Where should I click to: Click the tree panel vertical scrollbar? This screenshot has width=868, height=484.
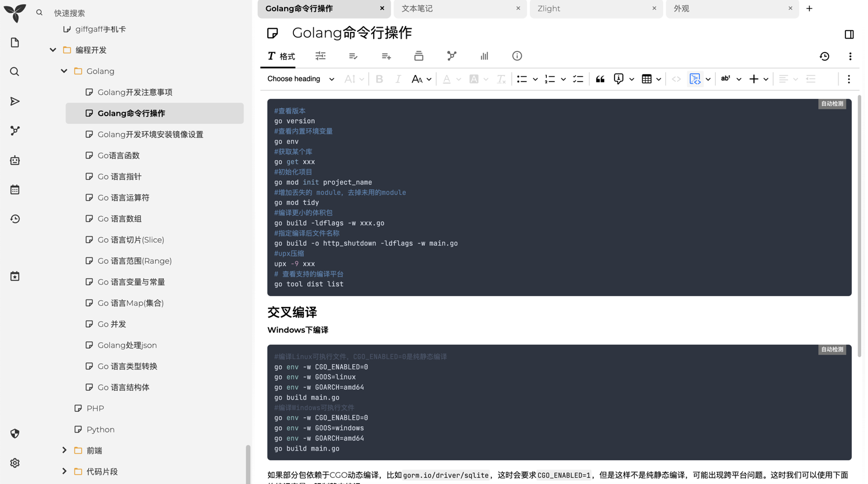248,464
